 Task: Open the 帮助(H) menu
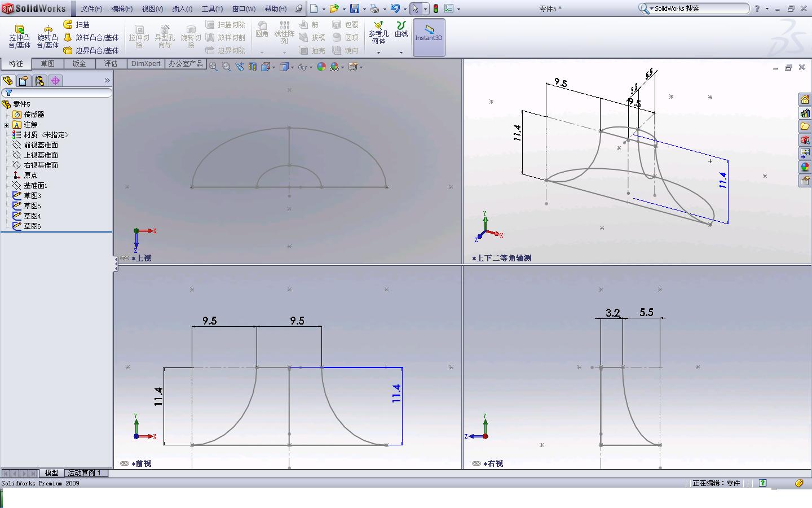[x=275, y=9]
